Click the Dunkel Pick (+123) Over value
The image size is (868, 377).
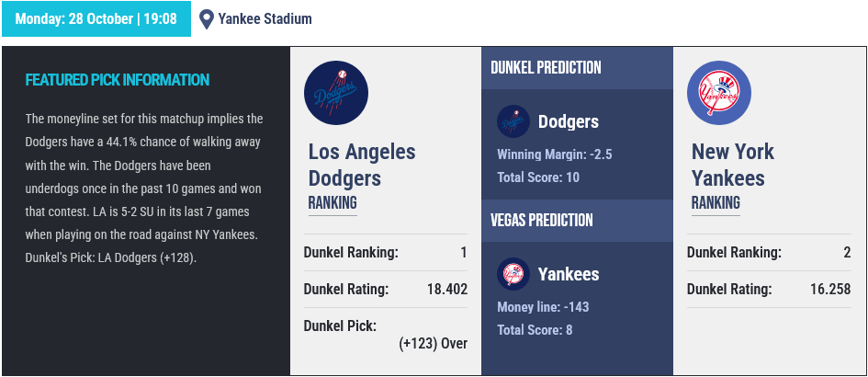click(433, 344)
